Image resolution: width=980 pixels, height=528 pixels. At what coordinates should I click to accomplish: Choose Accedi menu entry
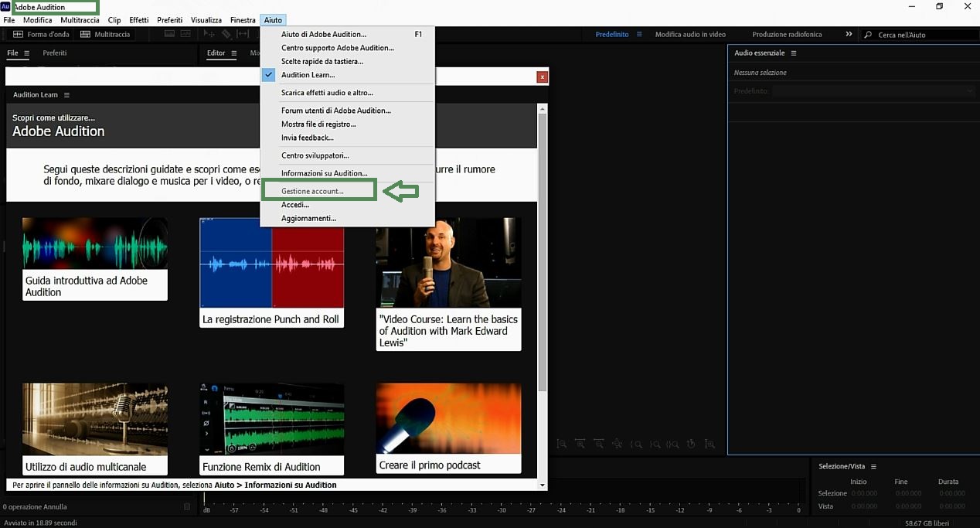click(347, 205)
